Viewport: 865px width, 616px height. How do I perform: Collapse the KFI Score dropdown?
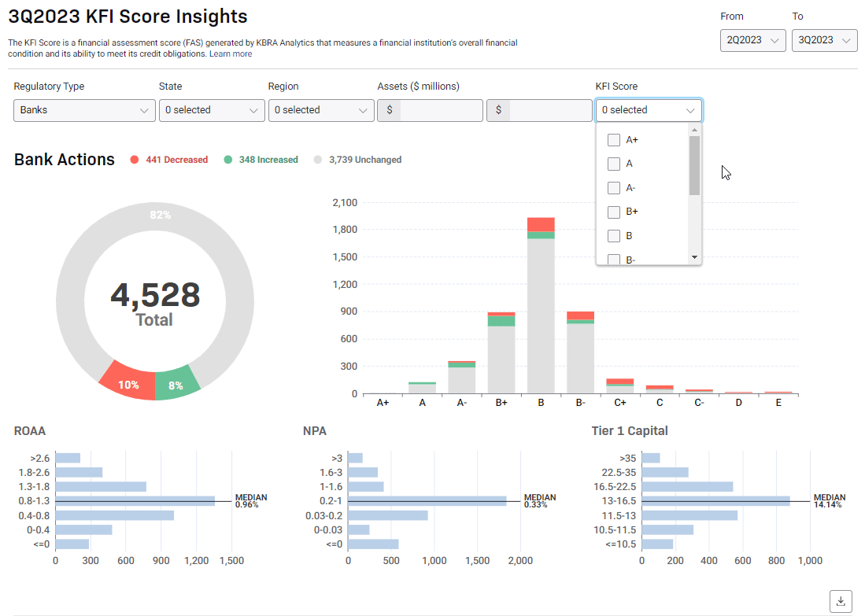[x=648, y=110]
